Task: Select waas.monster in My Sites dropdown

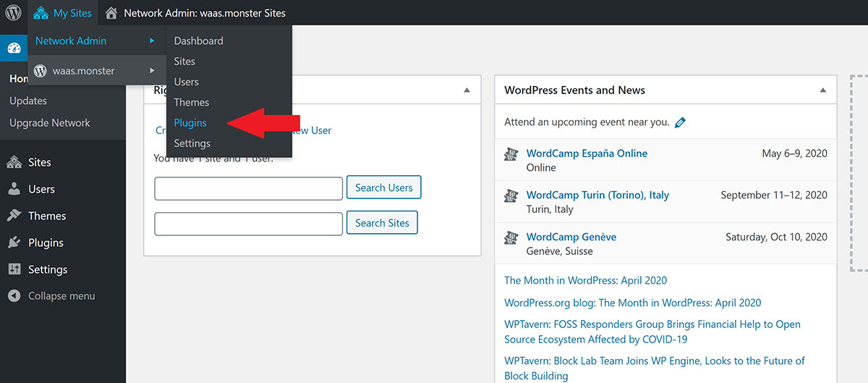Action: coord(84,71)
